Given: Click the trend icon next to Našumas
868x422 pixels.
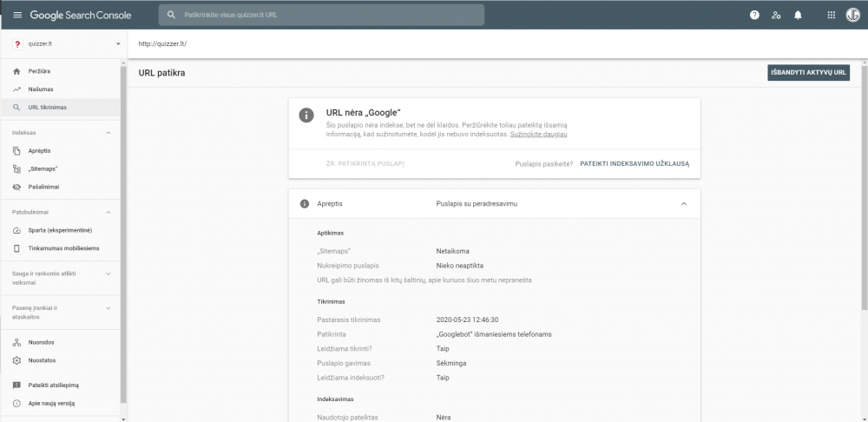Looking at the screenshot, I should click(16, 89).
